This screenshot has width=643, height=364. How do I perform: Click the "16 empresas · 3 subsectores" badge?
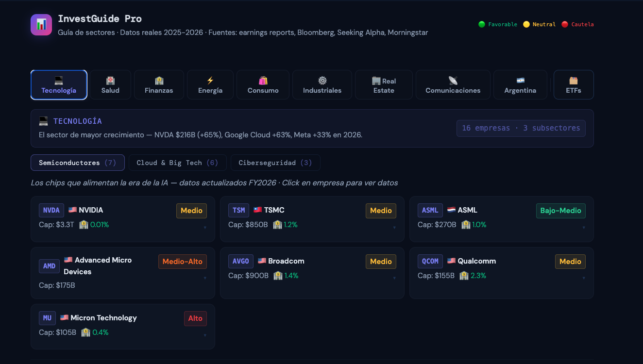[x=521, y=128]
